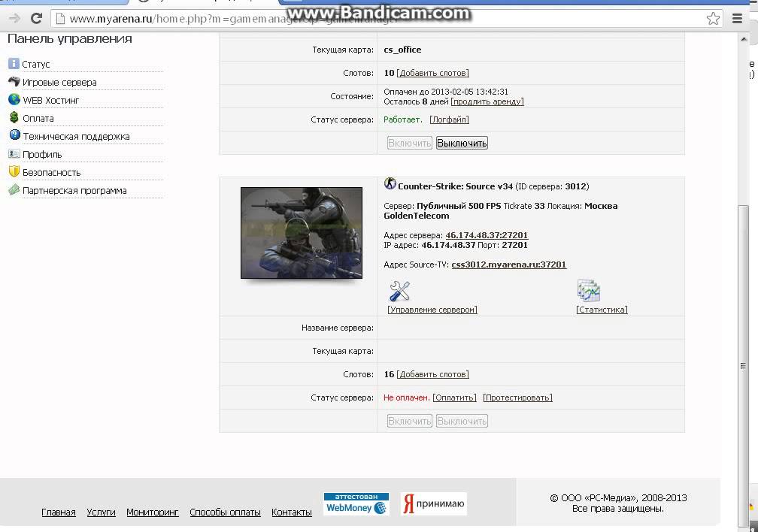Image resolution: width=758 pixels, height=532 pixels.
Task: Open the Мониторинг footer link
Action: (x=152, y=512)
